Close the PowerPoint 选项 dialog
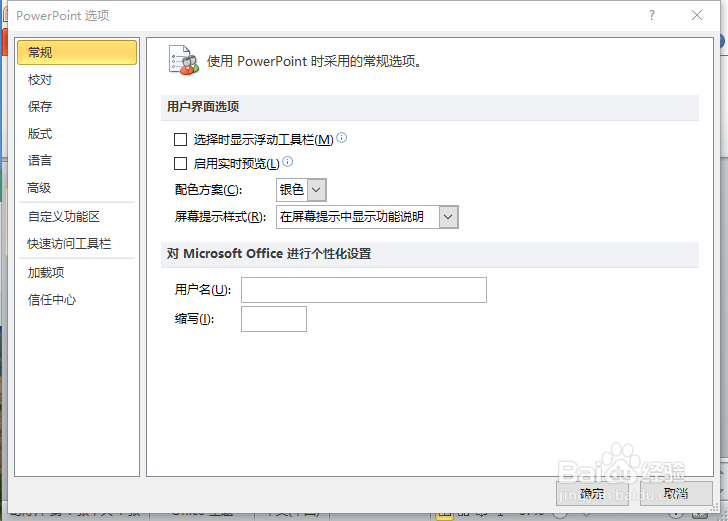 [697, 15]
